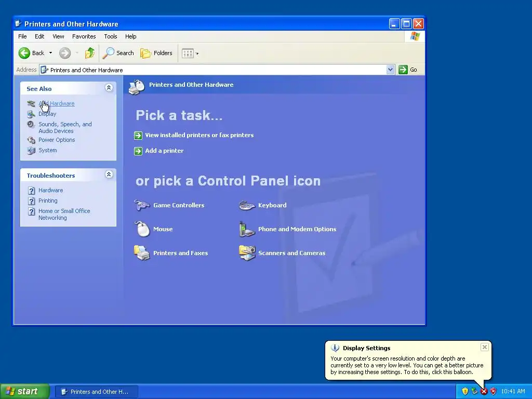Viewport: 532px width, 399px height.
Task: Click the Display link text
Action: coord(47,114)
